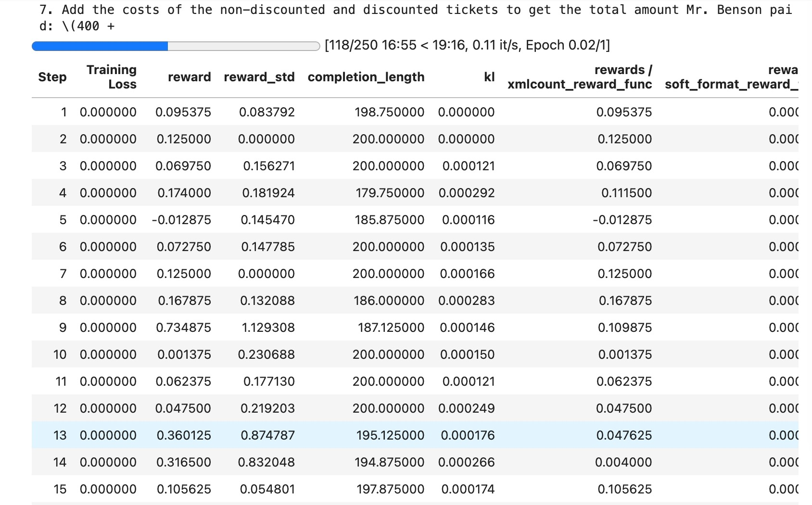The image size is (812, 505).
Task: Select kl value 0.000292
Action: (x=467, y=193)
